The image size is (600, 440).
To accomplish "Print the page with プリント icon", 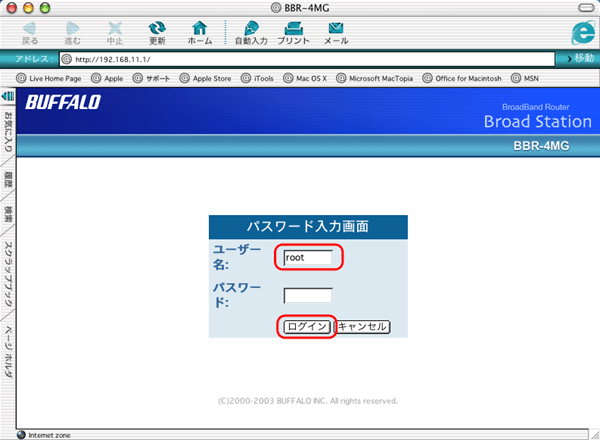I will point(293,28).
